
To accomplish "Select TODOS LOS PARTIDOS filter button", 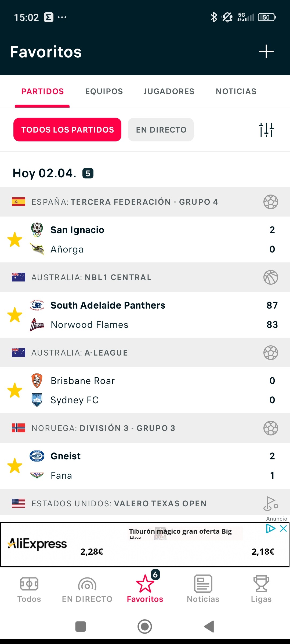I will [x=67, y=130].
